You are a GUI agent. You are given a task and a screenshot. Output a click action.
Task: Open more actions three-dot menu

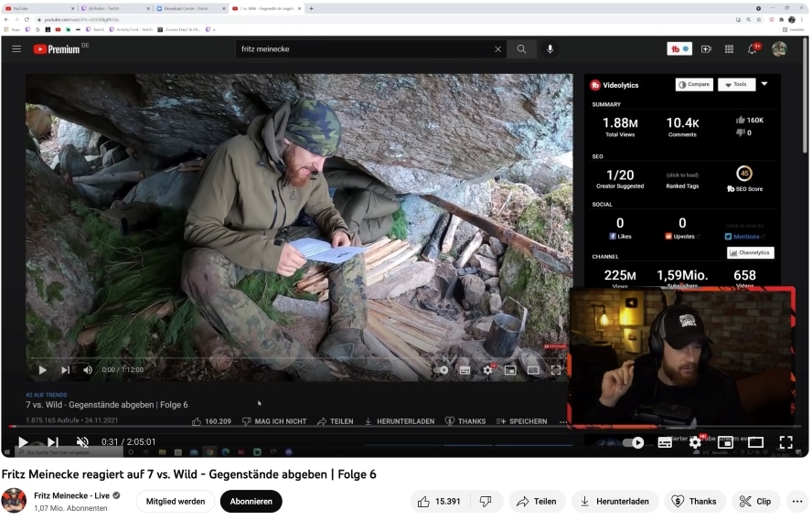796,501
